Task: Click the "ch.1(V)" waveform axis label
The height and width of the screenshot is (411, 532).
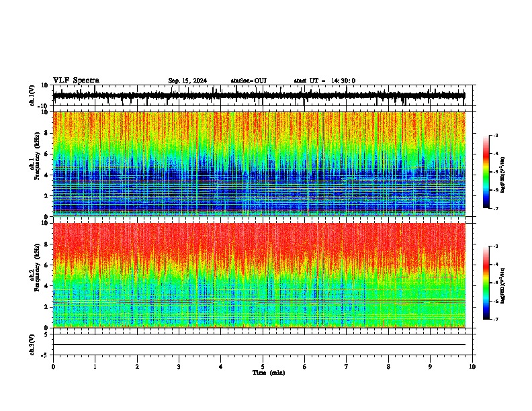Action: point(32,95)
